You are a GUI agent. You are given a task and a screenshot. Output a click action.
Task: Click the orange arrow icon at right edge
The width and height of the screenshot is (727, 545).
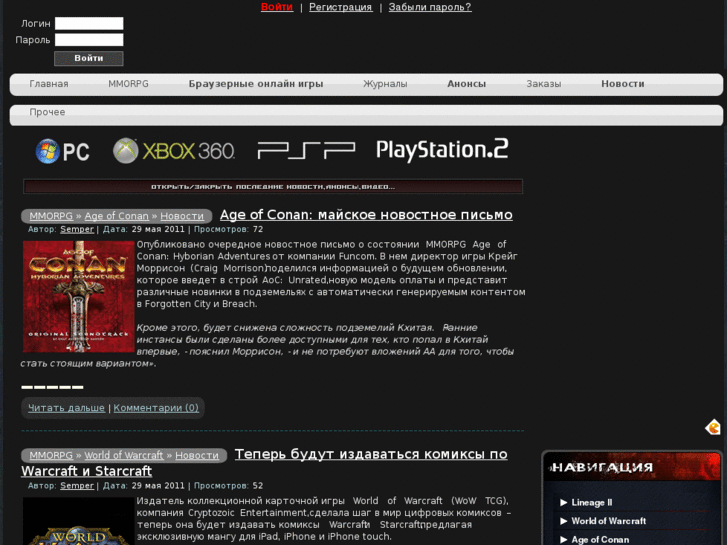713,427
